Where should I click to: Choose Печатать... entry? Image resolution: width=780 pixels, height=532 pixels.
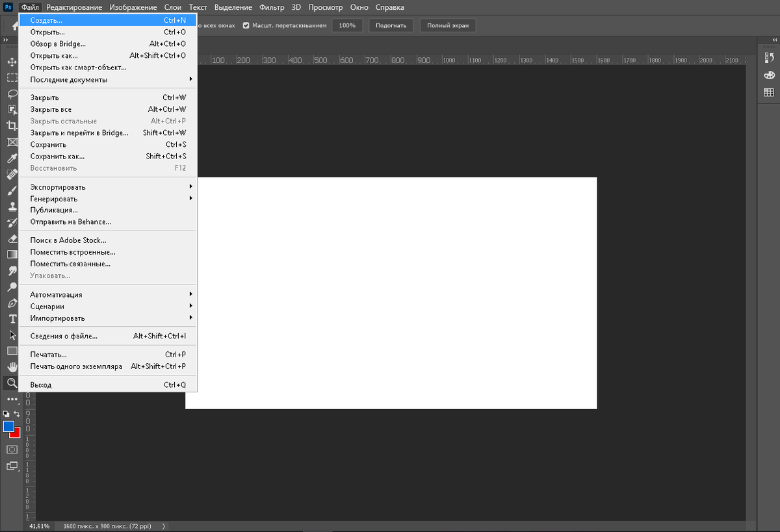coord(107,354)
